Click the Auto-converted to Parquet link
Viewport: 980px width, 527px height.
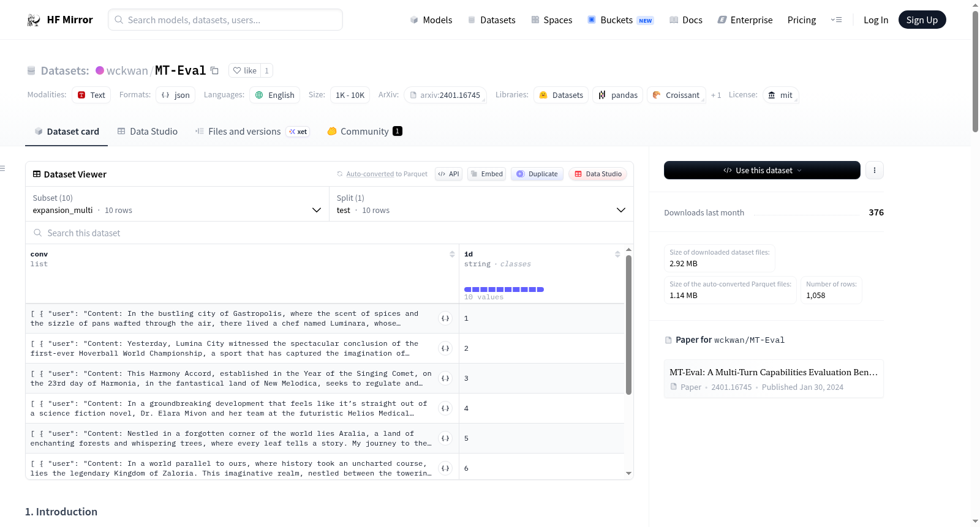[x=387, y=174]
